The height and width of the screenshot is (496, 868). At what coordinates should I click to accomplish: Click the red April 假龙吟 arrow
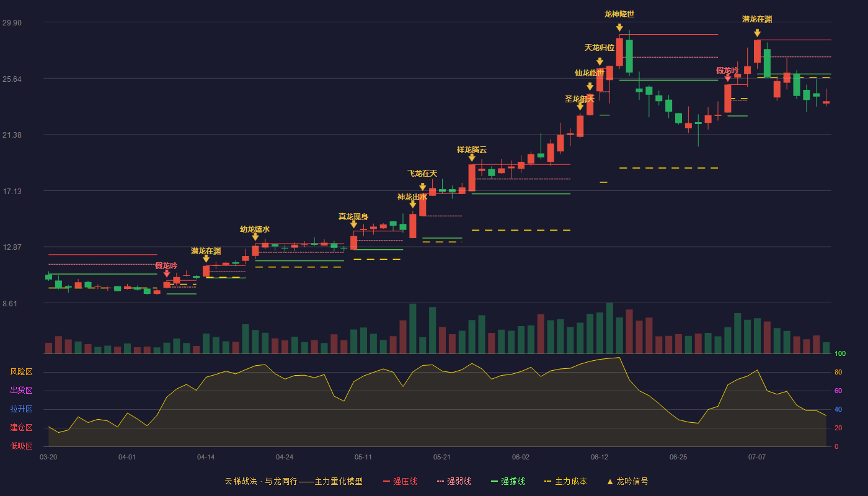166,273
